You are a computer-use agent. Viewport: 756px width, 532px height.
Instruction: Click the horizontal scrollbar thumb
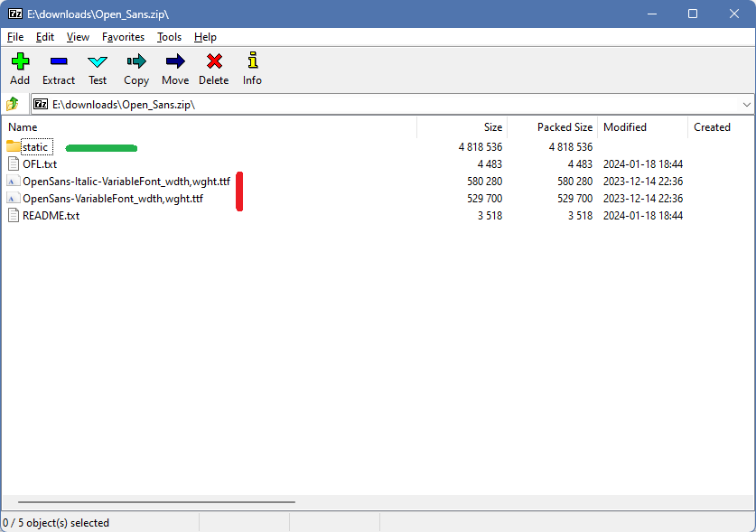[x=156, y=502]
